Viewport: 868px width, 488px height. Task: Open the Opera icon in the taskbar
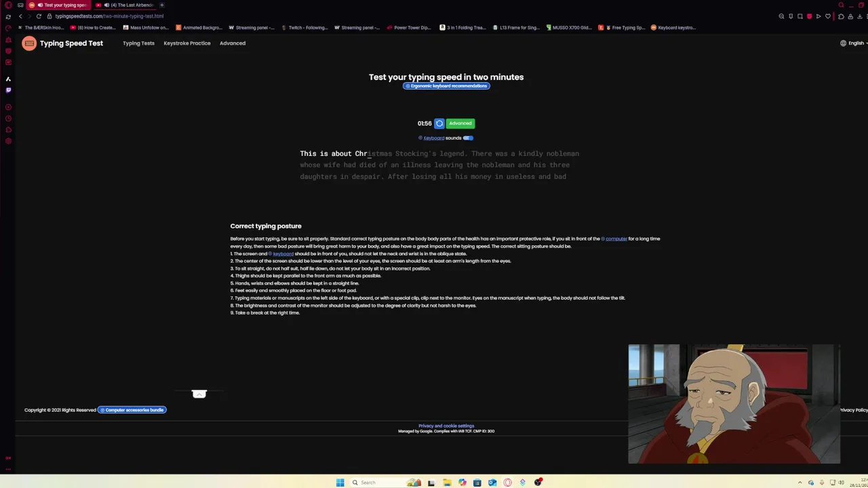tap(508, 483)
